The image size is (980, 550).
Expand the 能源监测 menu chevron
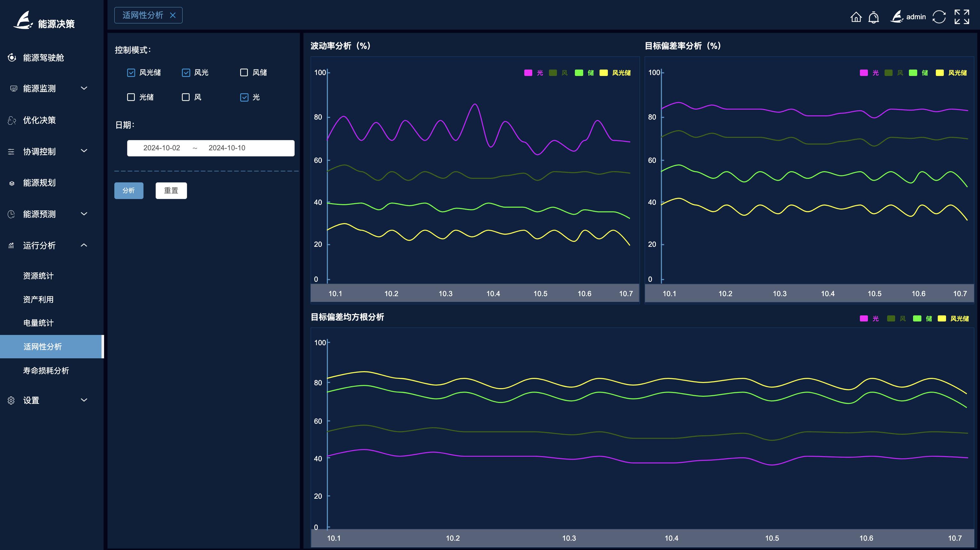tap(84, 88)
